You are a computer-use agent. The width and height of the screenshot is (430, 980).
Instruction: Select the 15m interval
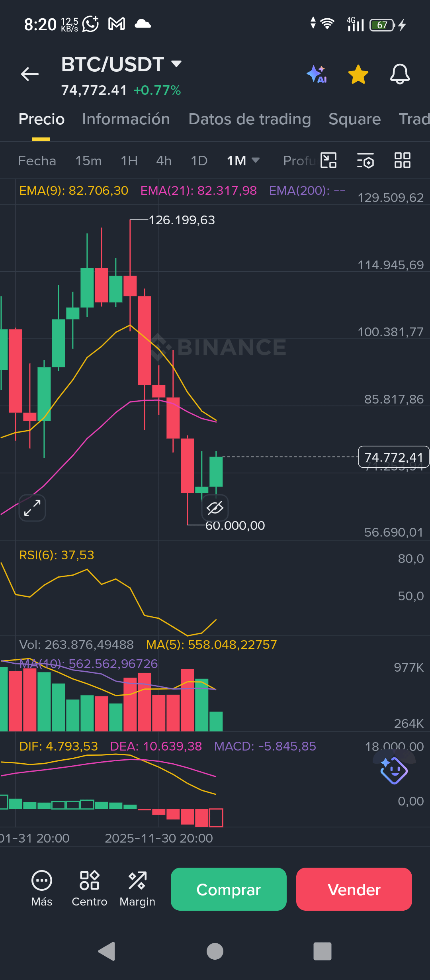click(x=88, y=161)
